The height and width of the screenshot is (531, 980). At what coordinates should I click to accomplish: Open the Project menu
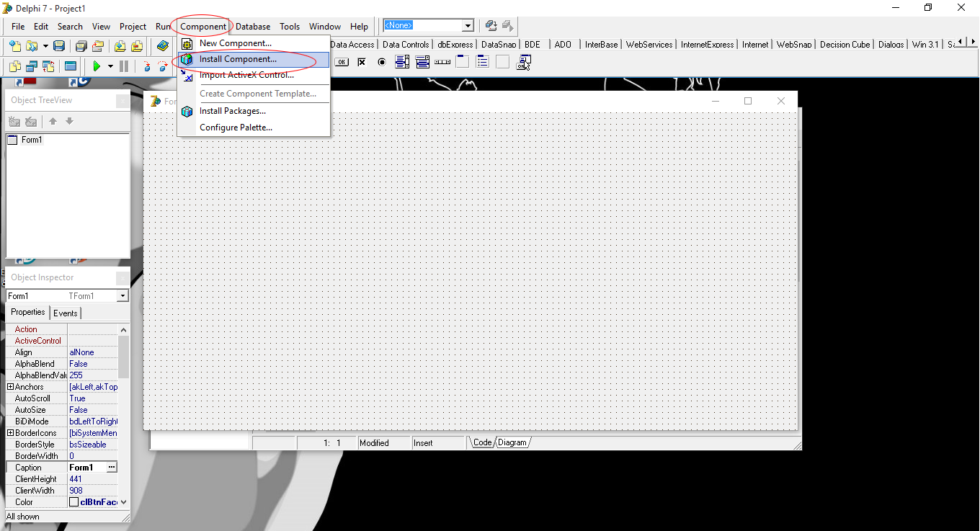point(133,27)
